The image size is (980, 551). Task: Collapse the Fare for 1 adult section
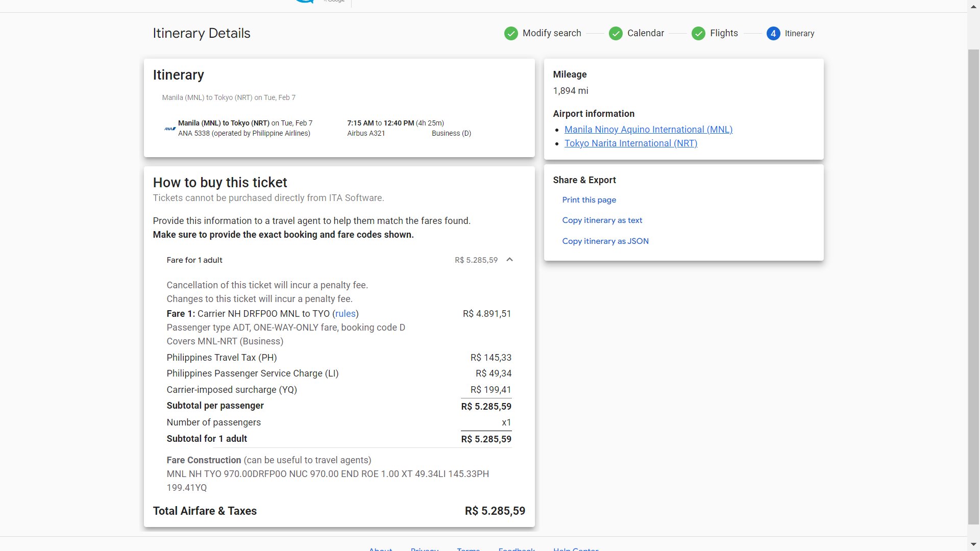(x=509, y=260)
